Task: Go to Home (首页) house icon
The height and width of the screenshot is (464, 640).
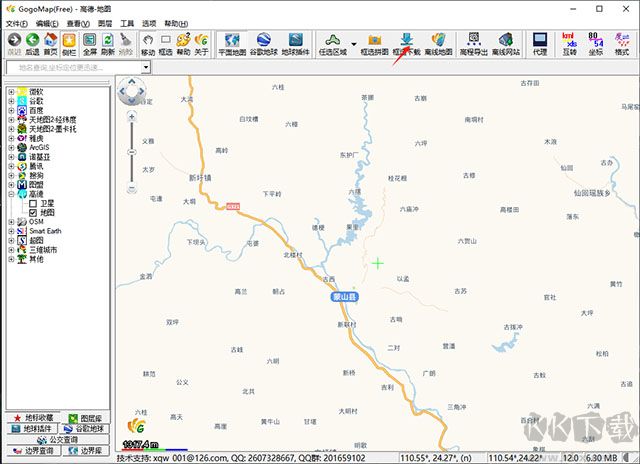Action: coord(51,44)
